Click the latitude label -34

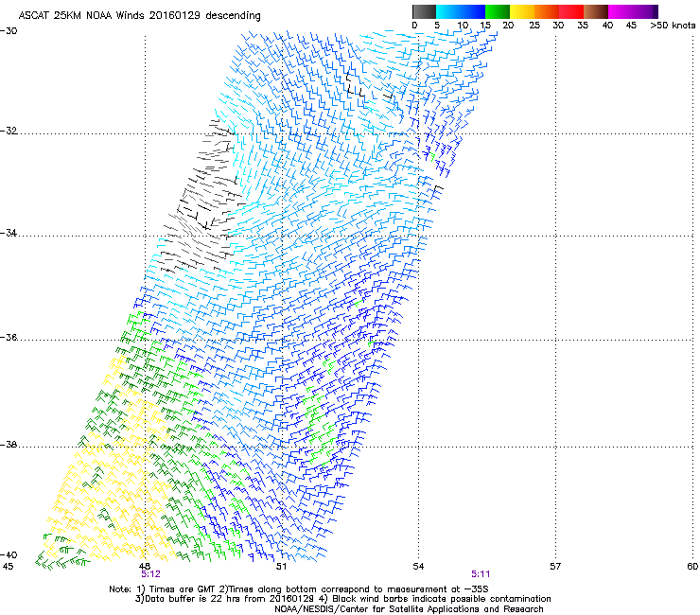[x=9, y=233]
